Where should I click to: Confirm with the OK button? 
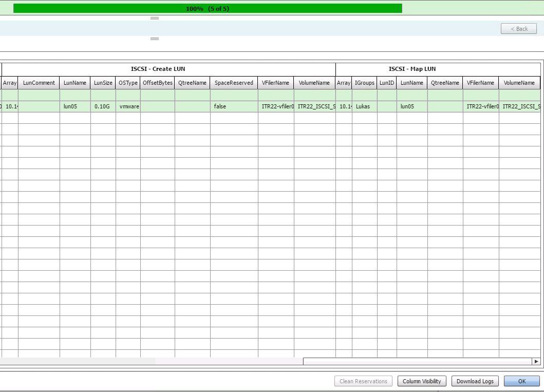522,381
